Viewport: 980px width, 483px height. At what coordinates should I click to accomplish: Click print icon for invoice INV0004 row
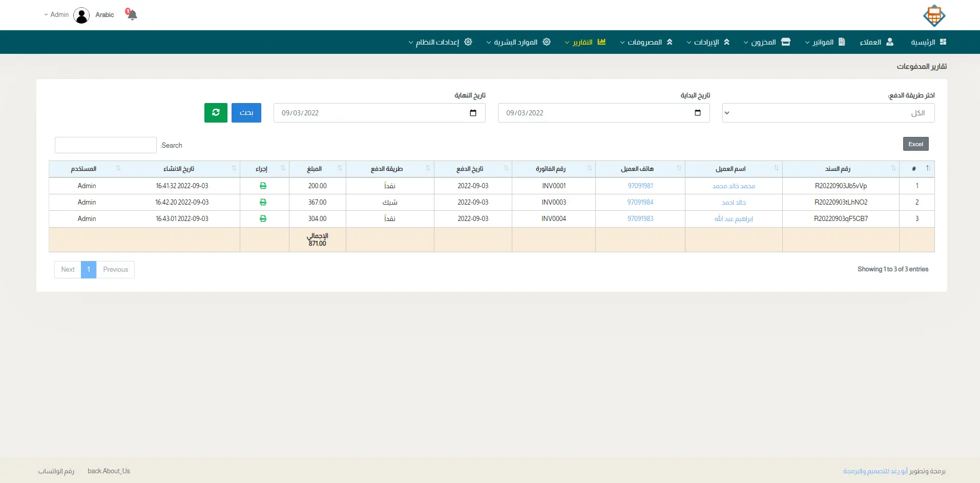(x=263, y=218)
